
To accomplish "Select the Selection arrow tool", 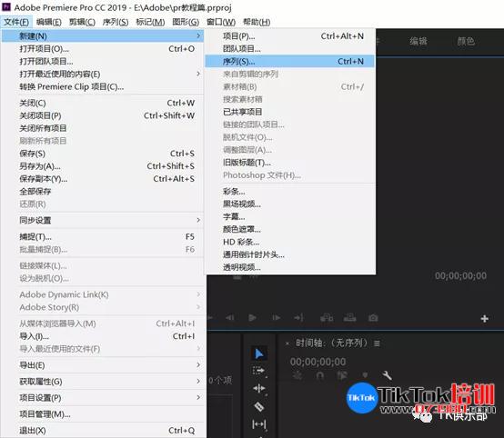I will point(258,353).
